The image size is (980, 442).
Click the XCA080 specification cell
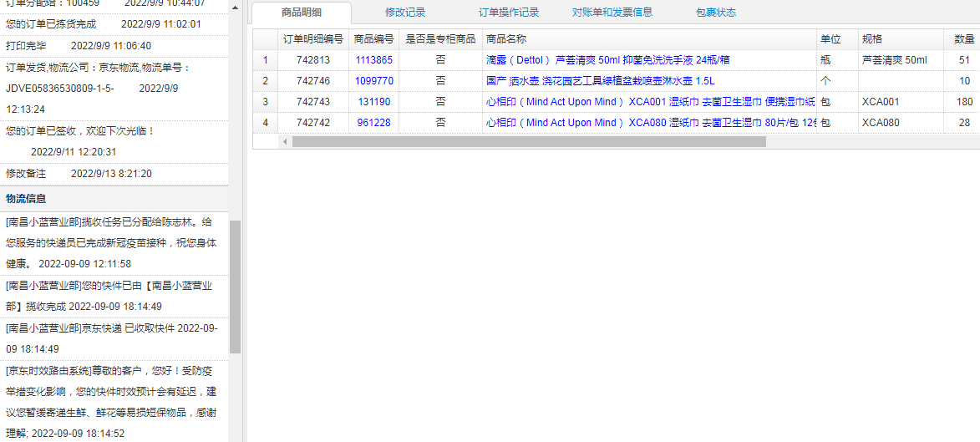click(x=901, y=123)
